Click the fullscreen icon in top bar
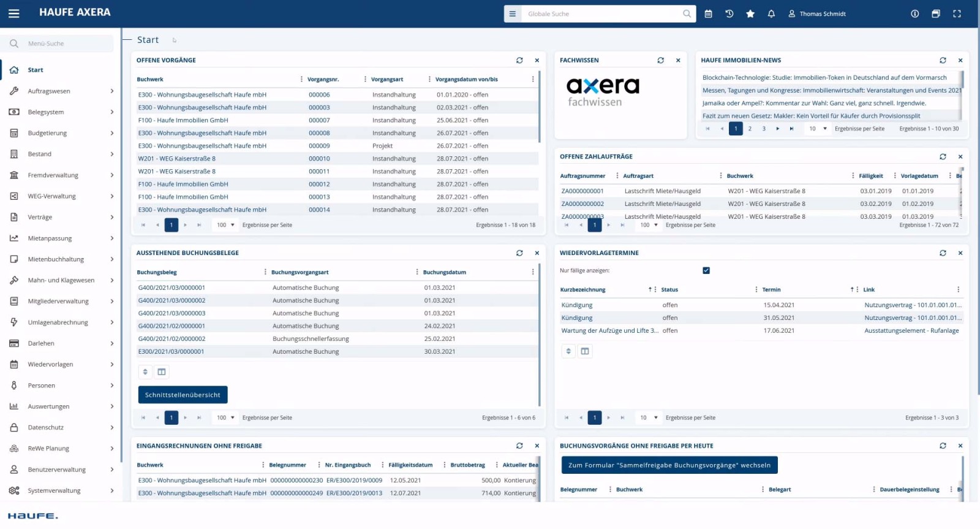 [957, 13]
